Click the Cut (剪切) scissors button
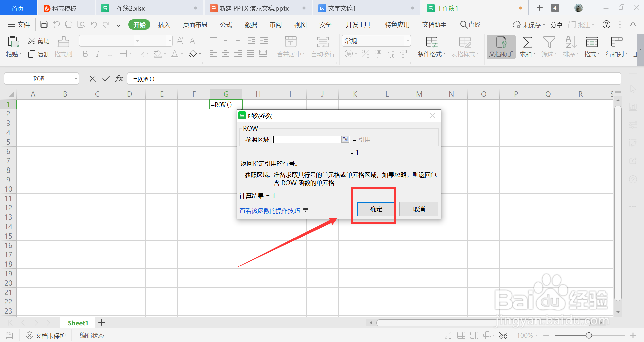Image resolution: width=644 pixels, height=342 pixels. point(39,41)
